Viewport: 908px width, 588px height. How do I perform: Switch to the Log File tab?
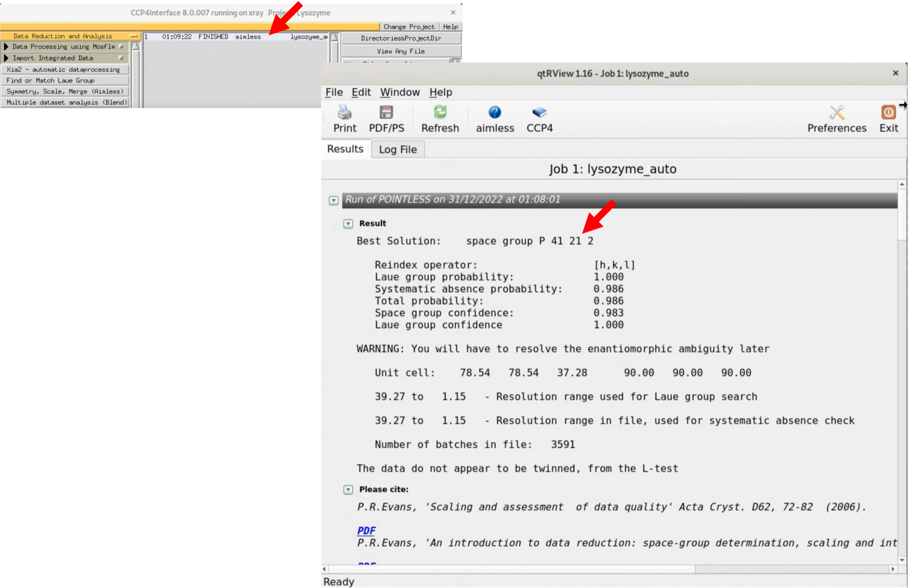pos(398,149)
